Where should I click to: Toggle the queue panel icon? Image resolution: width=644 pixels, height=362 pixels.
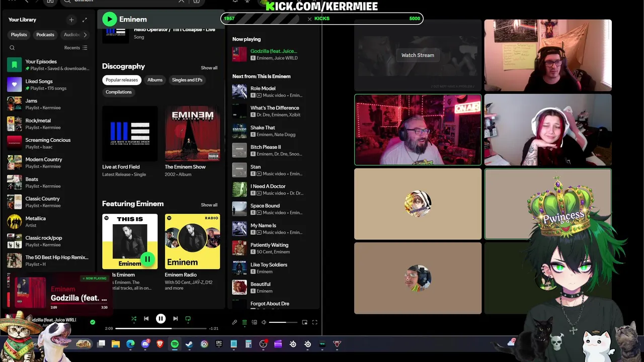click(x=245, y=322)
